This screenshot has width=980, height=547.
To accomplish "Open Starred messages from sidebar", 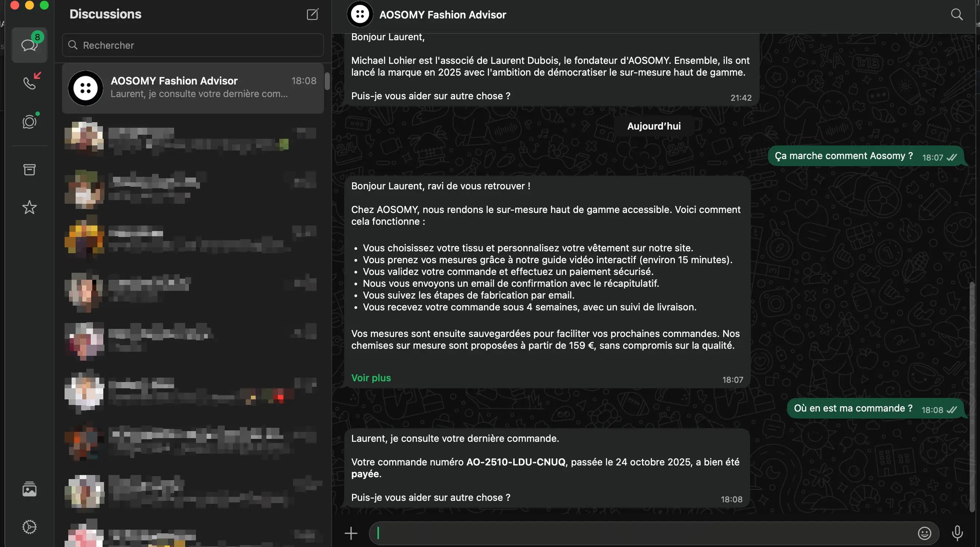I will click(x=29, y=207).
